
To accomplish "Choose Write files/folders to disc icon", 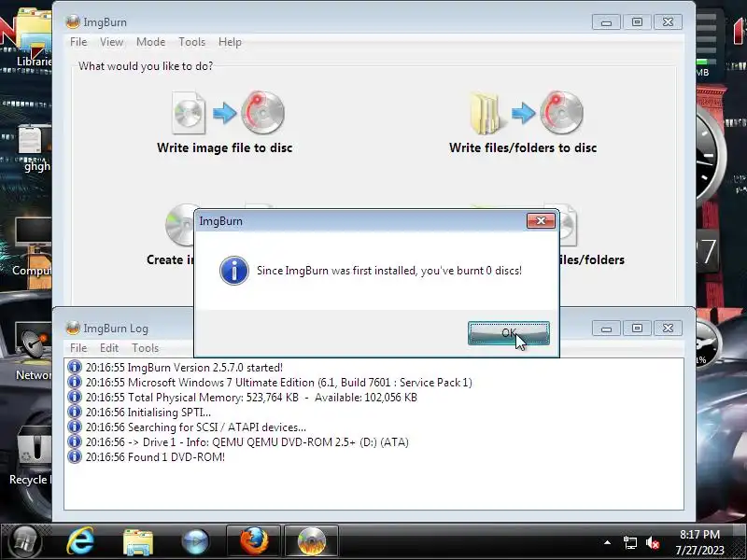I will [x=526, y=112].
